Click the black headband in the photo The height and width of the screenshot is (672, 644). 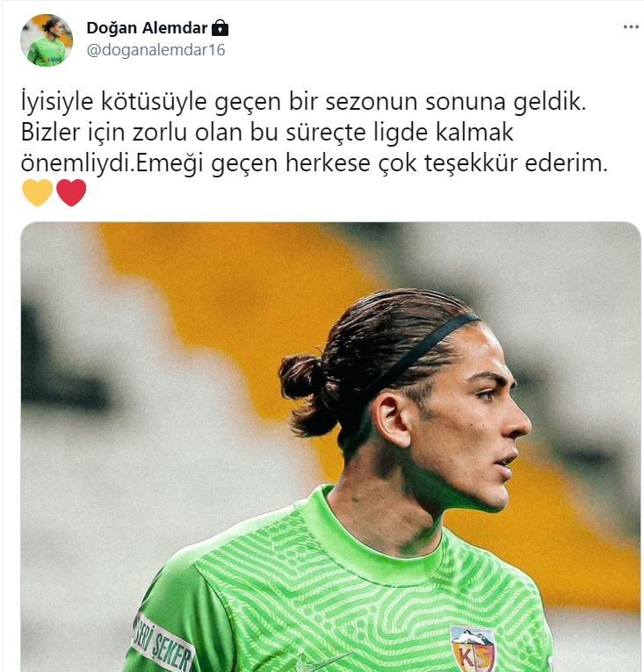click(x=423, y=349)
